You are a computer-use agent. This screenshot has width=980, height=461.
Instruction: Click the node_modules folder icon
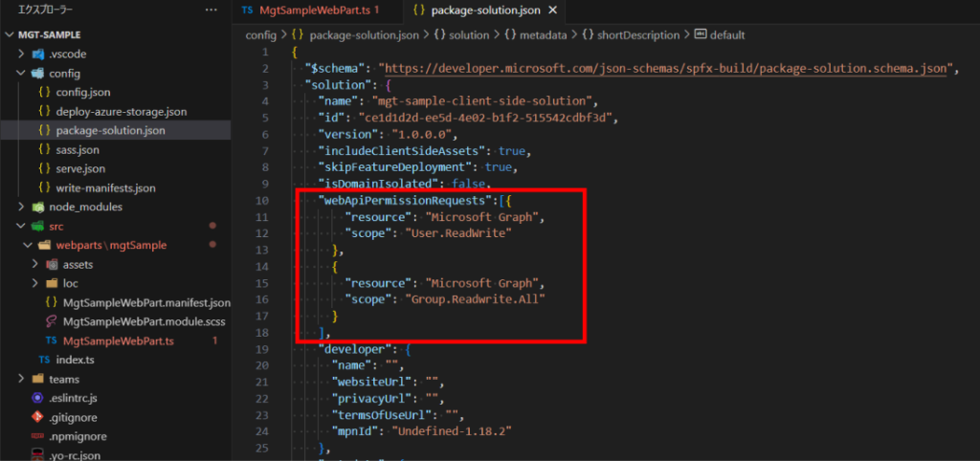pos(37,207)
